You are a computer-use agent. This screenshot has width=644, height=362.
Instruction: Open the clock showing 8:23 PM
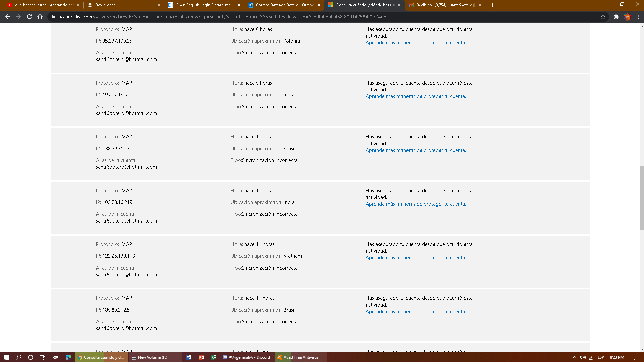point(617,357)
